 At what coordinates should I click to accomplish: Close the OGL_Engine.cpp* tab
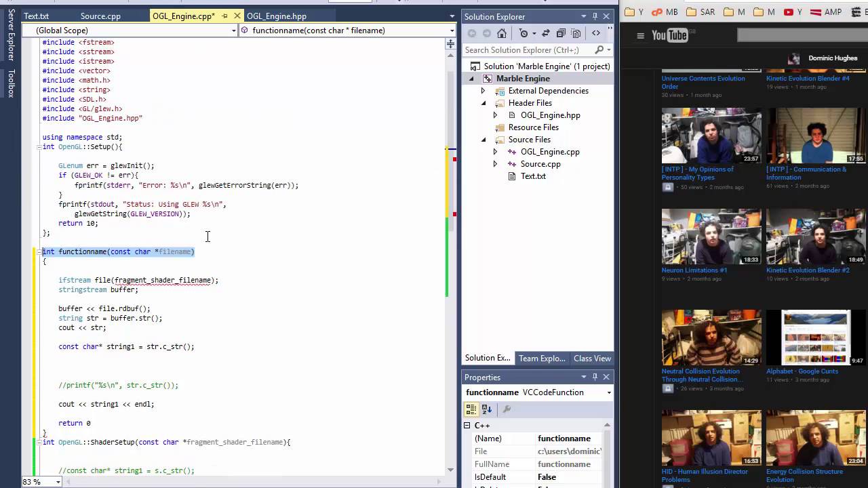(237, 16)
